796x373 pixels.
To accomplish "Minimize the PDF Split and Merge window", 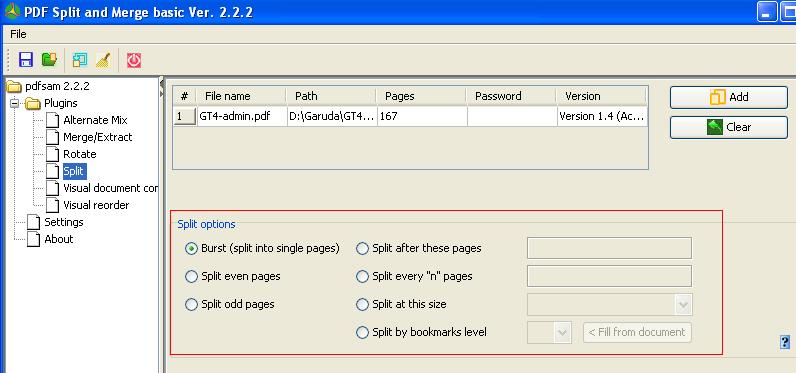I will [767, 12].
